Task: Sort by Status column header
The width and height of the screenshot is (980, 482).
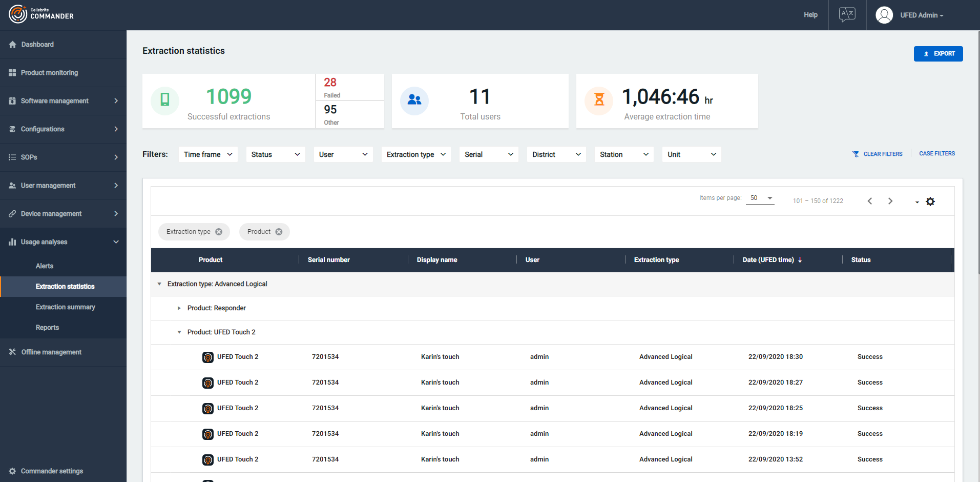Action: [861, 260]
